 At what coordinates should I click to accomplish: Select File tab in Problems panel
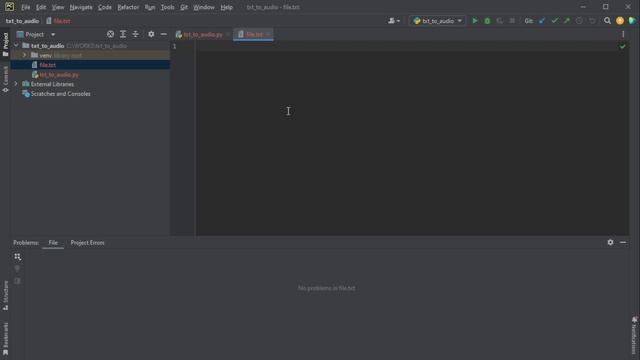click(53, 242)
